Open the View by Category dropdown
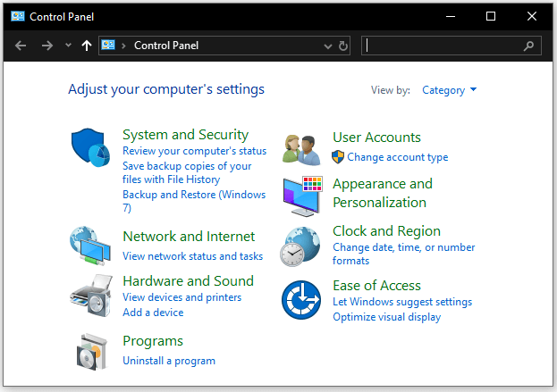The width and height of the screenshot is (557, 392). (450, 90)
